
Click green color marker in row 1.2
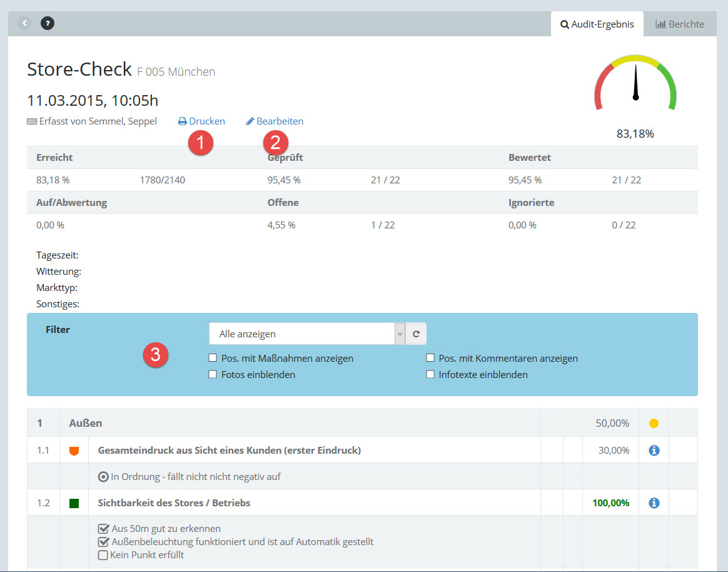click(74, 503)
